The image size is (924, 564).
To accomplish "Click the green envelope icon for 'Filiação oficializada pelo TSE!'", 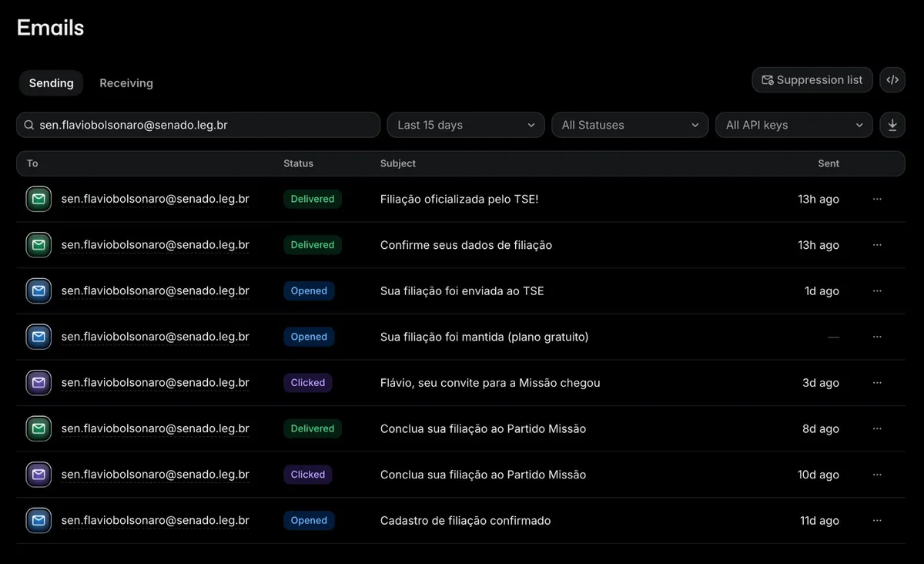I will coord(38,199).
